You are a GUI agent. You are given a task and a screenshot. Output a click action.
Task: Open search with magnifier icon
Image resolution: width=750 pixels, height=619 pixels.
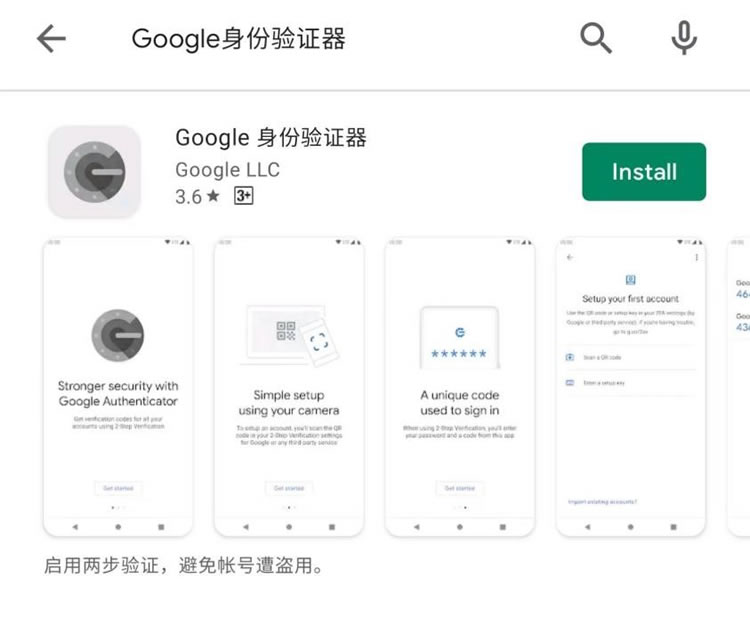596,38
